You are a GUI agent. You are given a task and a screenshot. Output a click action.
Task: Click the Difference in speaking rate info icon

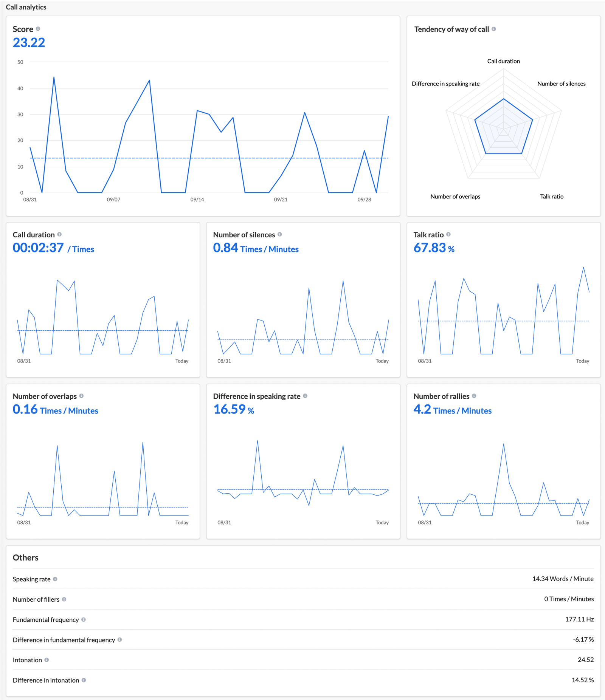306,396
